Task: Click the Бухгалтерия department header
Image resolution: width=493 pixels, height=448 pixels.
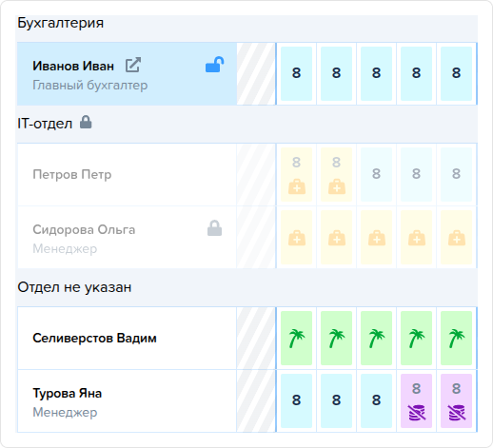Action: [61, 23]
